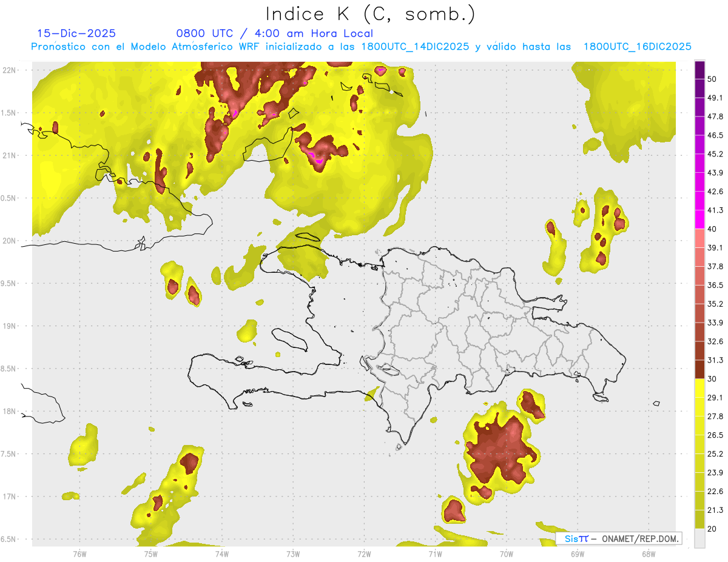
Task: Click the colorbar value '29.1'
Action: 715,398
